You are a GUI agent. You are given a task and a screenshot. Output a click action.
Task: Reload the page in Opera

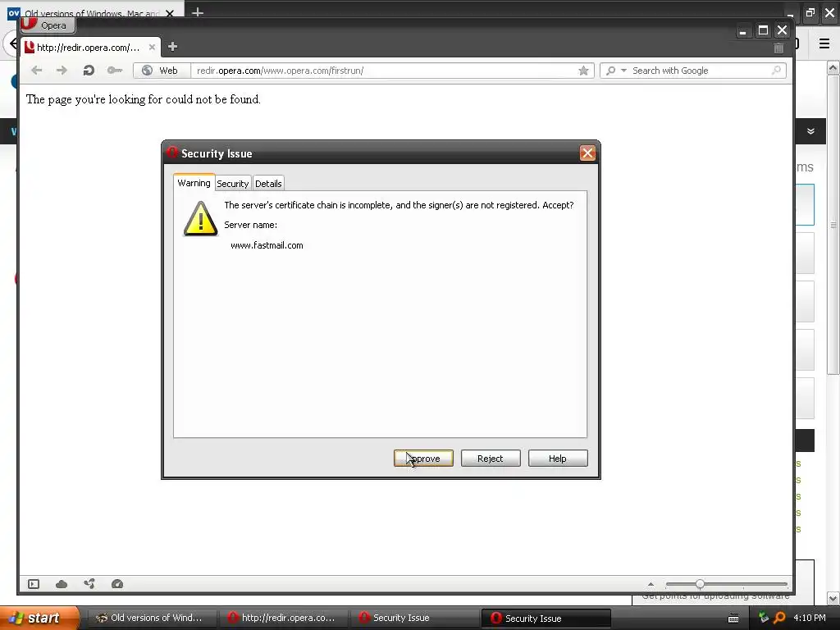tap(89, 71)
